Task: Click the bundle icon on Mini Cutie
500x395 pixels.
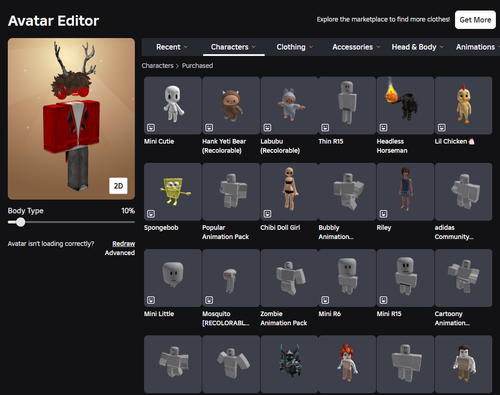Action: click(151, 127)
